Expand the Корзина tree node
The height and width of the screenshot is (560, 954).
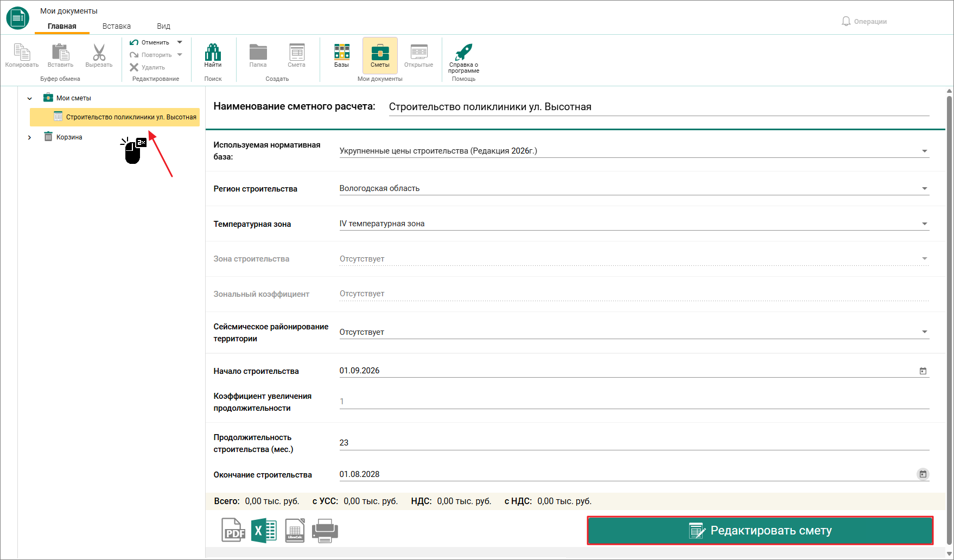coord(29,137)
